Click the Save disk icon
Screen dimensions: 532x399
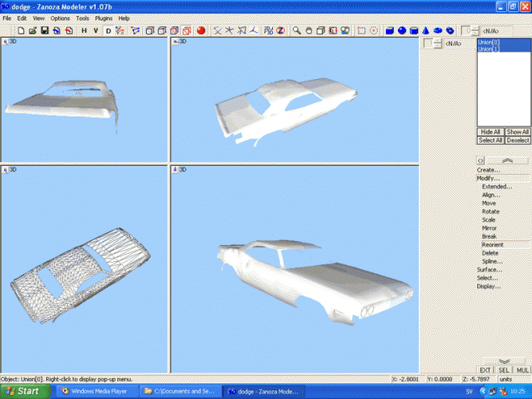pos(45,30)
